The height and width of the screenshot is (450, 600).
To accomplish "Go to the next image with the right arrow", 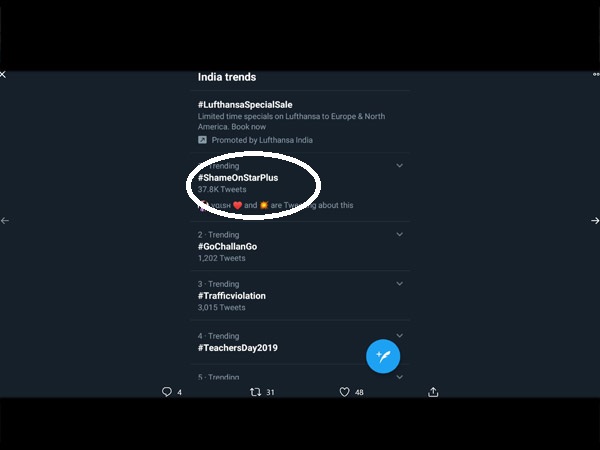I will point(595,221).
